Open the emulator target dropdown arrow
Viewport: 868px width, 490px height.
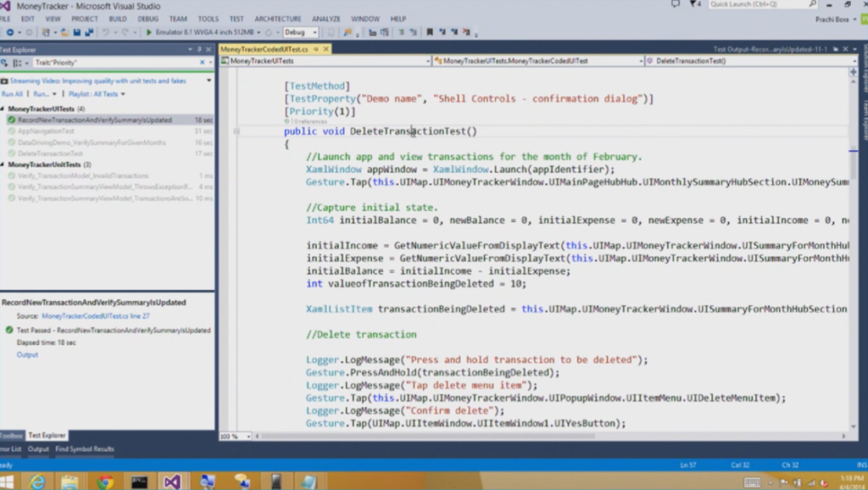tap(259, 33)
